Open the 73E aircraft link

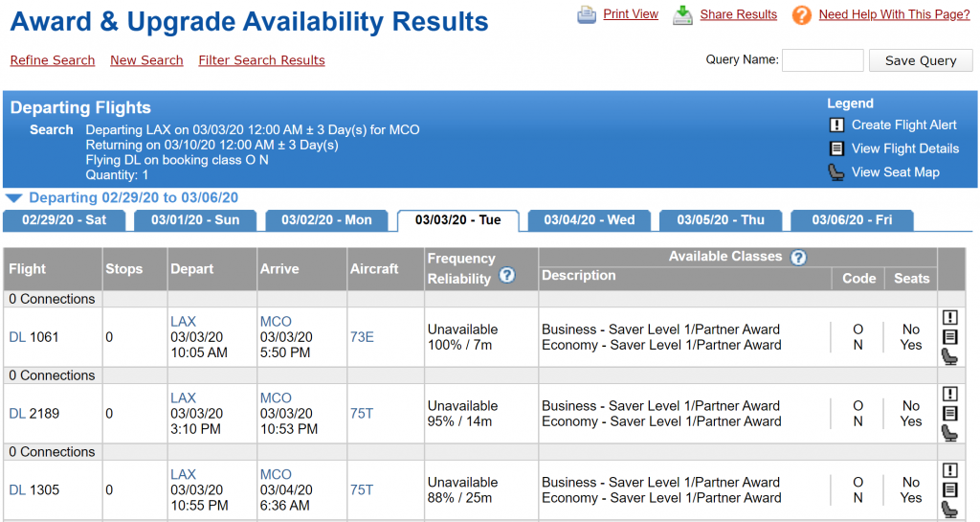(x=362, y=337)
